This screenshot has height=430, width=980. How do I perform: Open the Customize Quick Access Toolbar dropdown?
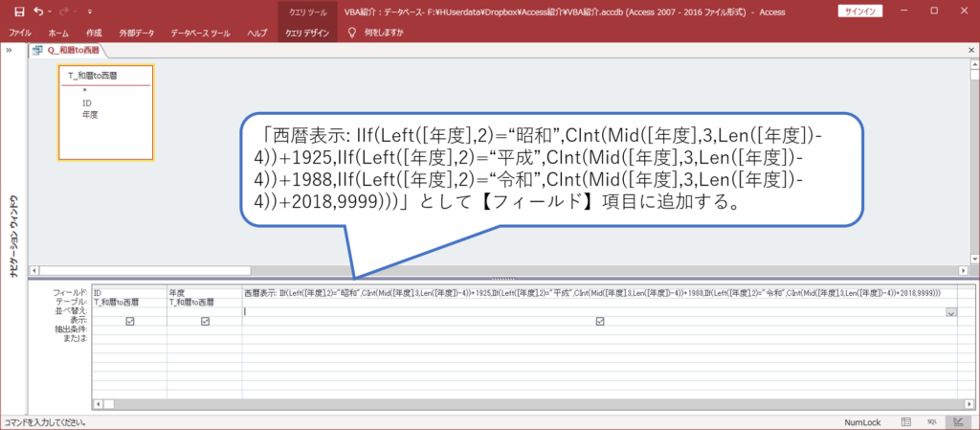[90, 11]
